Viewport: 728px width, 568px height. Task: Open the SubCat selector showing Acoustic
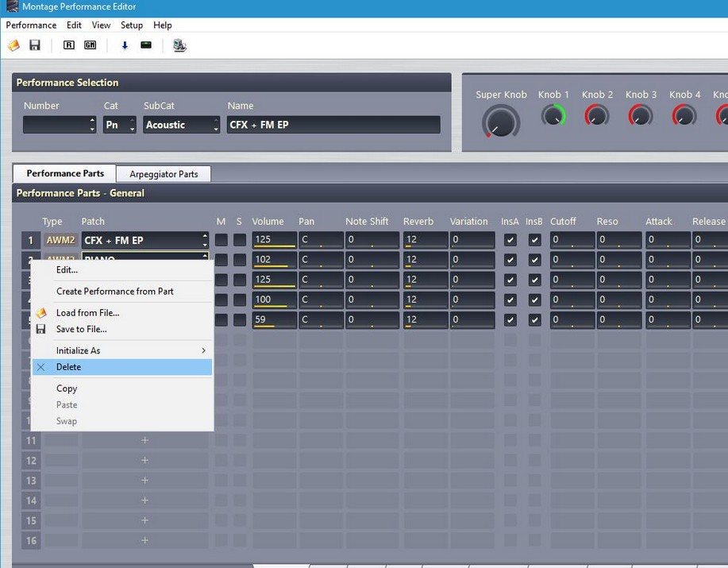pyautogui.click(x=181, y=125)
